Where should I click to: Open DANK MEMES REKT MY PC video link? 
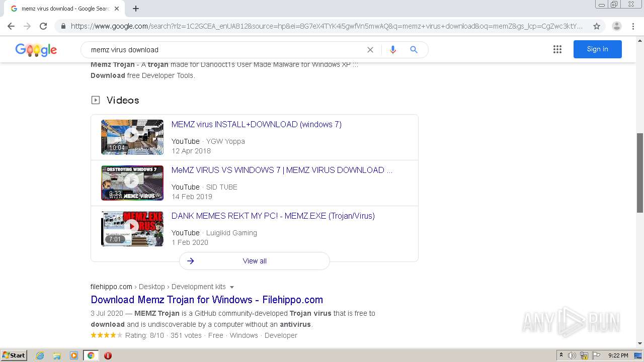(x=273, y=216)
